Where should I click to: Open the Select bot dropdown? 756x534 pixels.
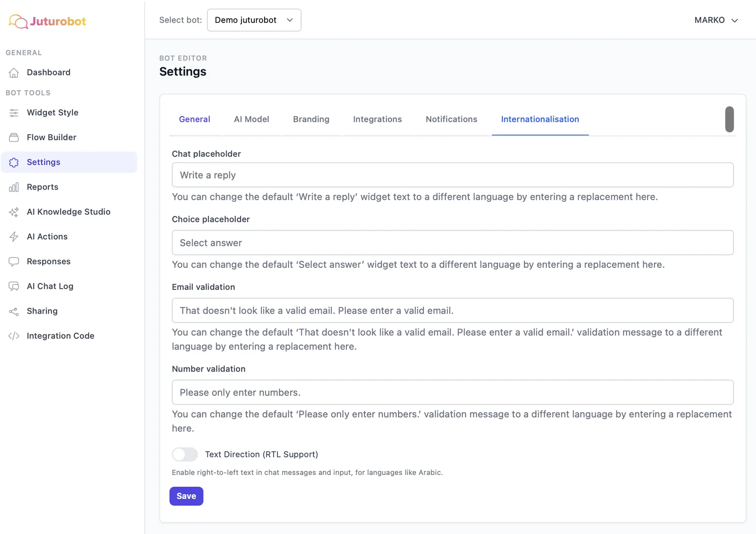click(254, 20)
